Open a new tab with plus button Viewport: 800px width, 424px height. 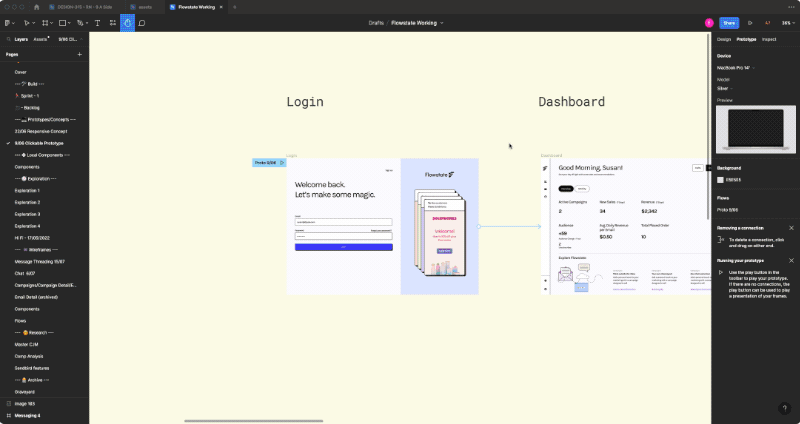point(235,7)
